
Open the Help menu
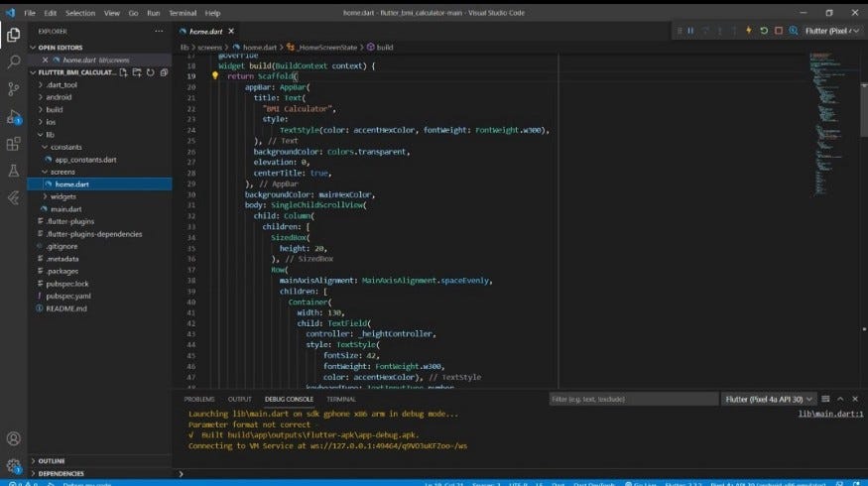[212, 13]
